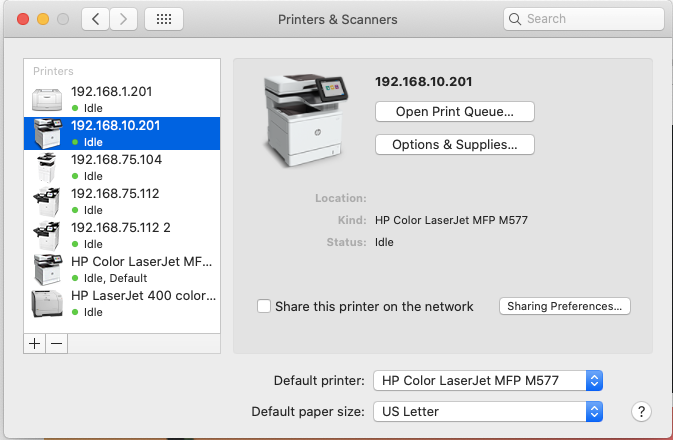This screenshot has width=673, height=440.
Task: Select the 192.168.1.201 printer icon
Action: pyautogui.click(x=47, y=98)
